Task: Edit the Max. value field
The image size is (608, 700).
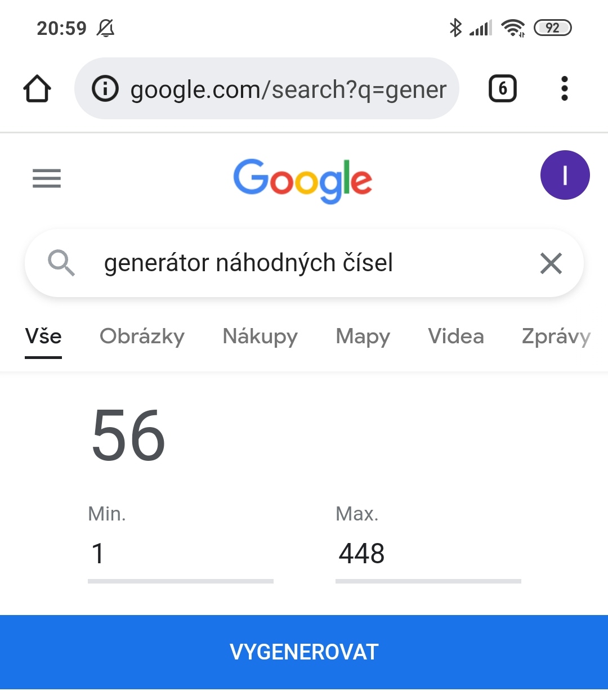Action: pos(428,553)
